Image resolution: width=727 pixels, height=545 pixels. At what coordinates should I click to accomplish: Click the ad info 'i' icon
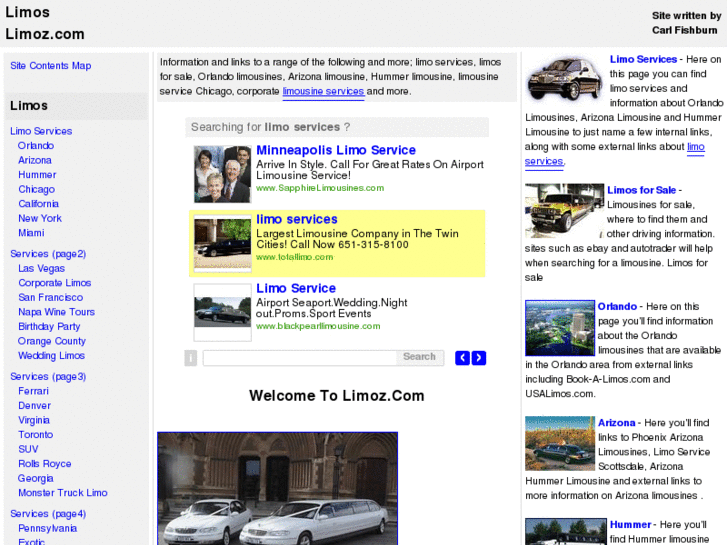point(191,358)
